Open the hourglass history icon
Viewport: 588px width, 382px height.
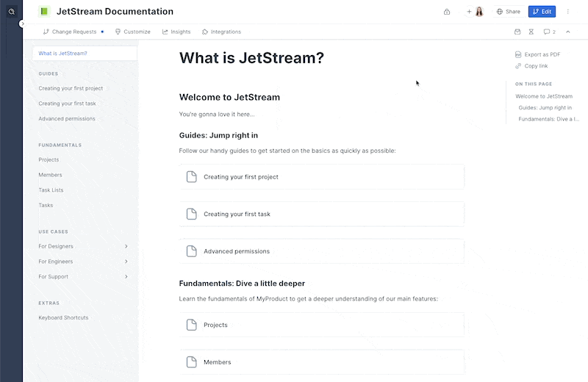pos(531,32)
